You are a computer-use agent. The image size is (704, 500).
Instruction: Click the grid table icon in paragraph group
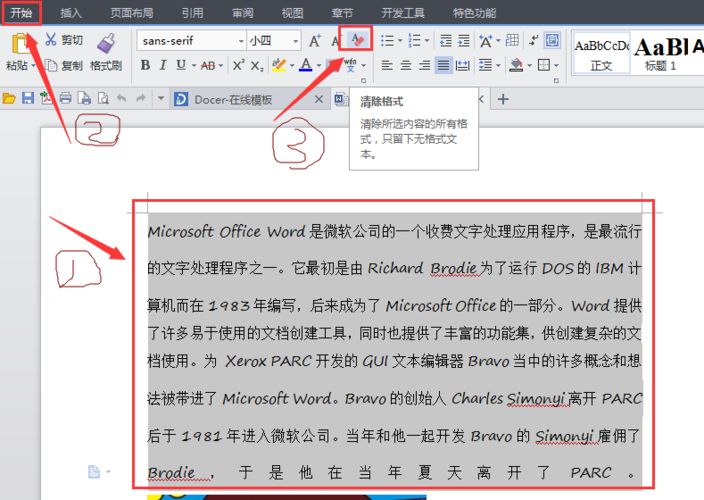point(512,40)
